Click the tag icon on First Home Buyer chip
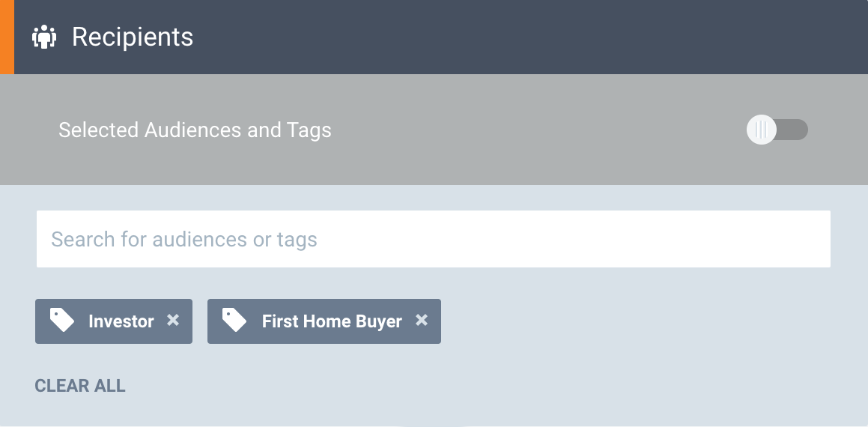Viewport: 868px width, 427px height. 234,320
